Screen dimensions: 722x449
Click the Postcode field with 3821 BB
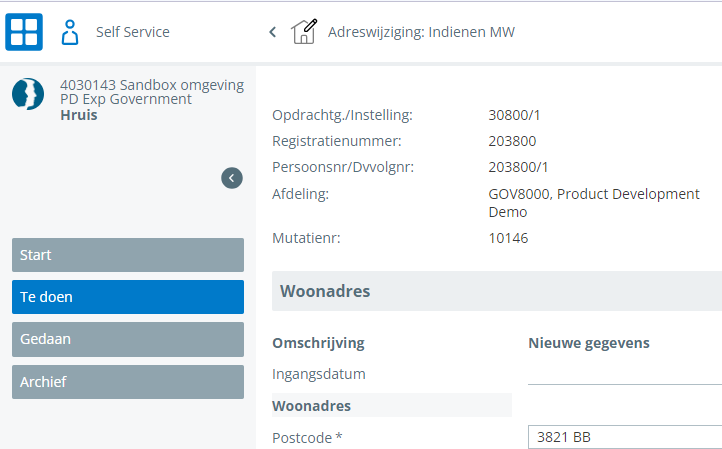click(x=625, y=437)
